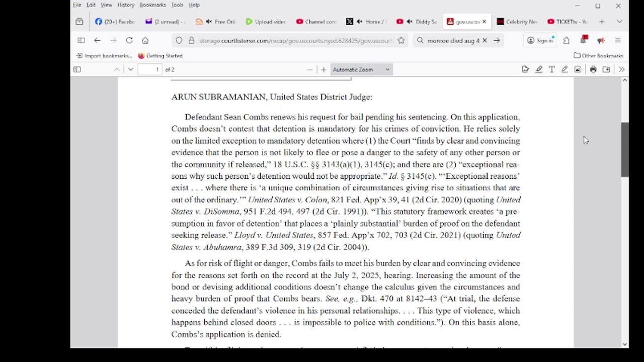Click the scrollbar up arrow
Image resolution: width=644 pixels, height=362 pixels.
click(x=625, y=80)
